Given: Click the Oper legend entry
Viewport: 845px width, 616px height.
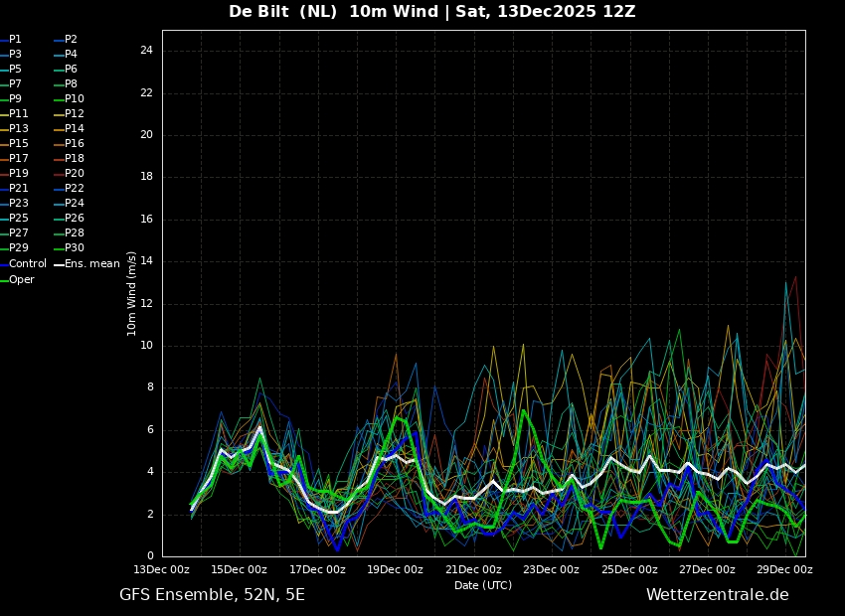Looking at the screenshot, I should 22,280.
